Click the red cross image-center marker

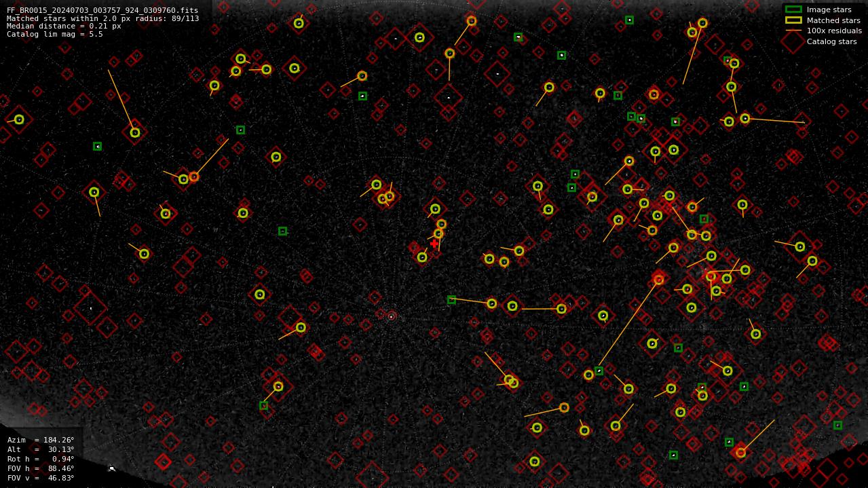point(434,244)
